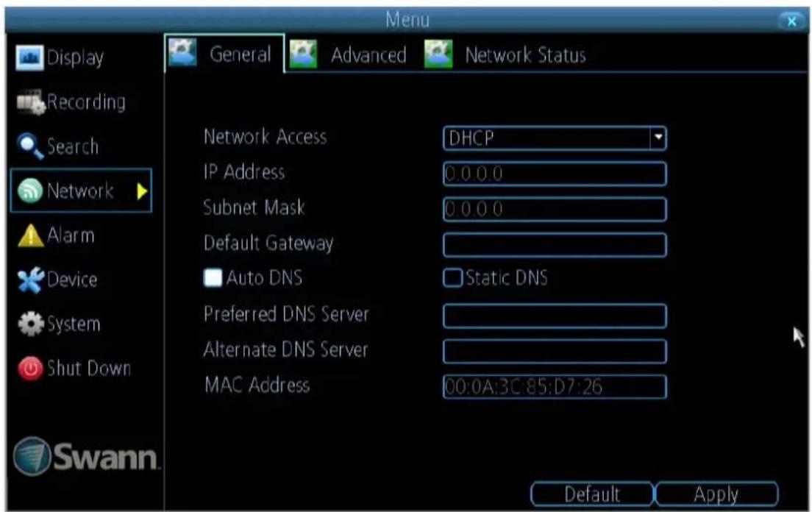The height and width of the screenshot is (512, 812).
Task: Click the Network Status tab picture icon
Action: coord(438,54)
